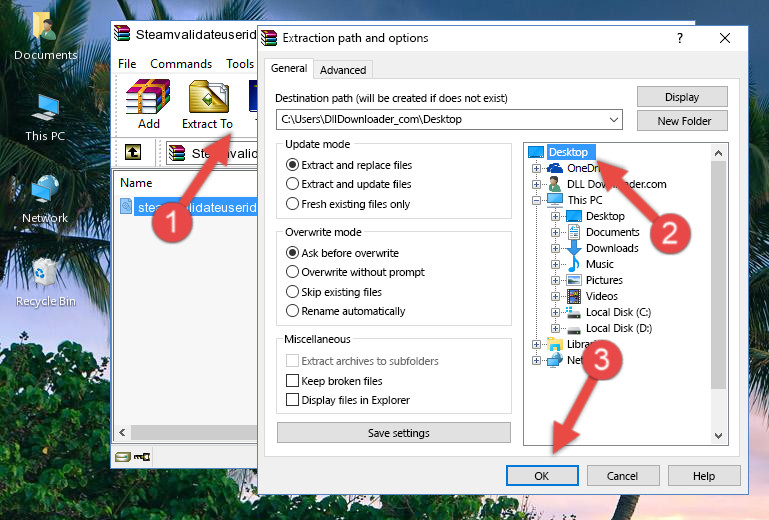Screen dimensions: 769x520
Task: Click the OK button
Action: coord(542,476)
